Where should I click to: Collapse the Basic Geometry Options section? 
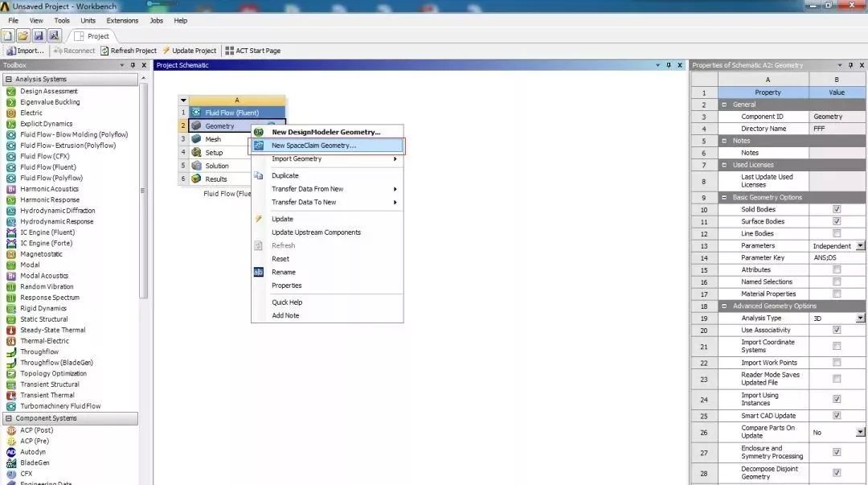pos(723,197)
